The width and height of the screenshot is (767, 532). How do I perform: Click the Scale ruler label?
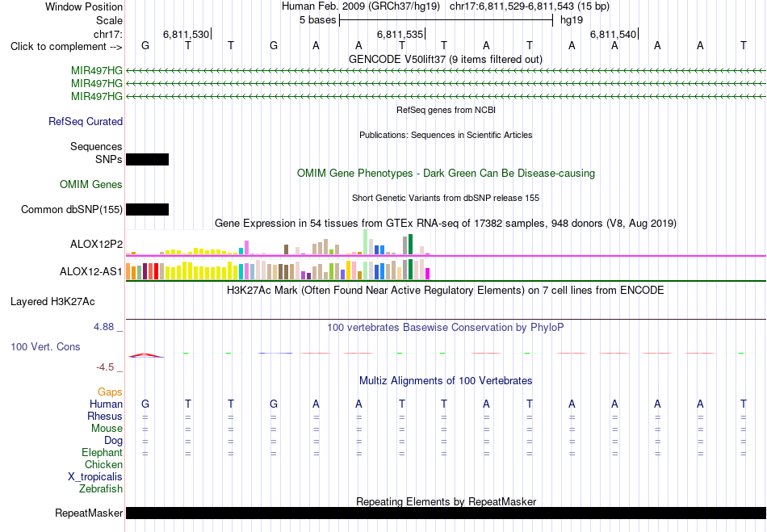[x=110, y=20]
